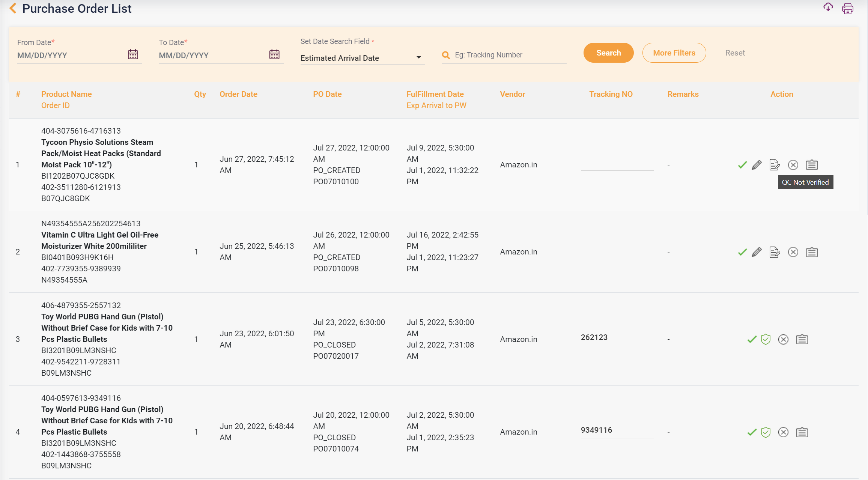
Task: Open the note-edit icon for PO07010100
Action: coord(775,165)
